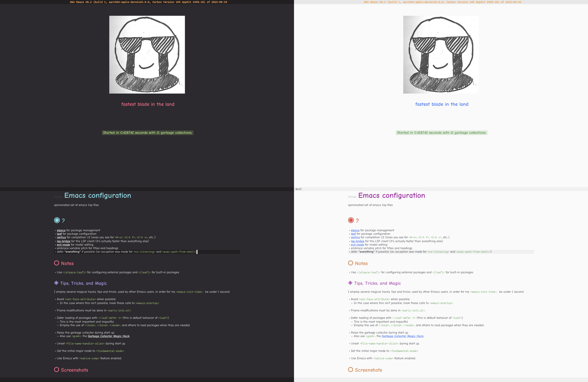Click the diamond bullet before Tips in dark pane
The image size is (588, 382).
pos(56,283)
